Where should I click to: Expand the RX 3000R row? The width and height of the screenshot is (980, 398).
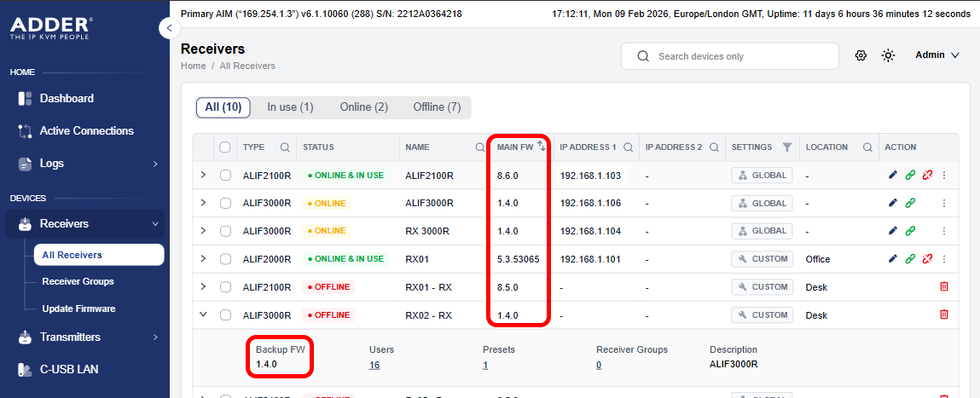(203, 231)
